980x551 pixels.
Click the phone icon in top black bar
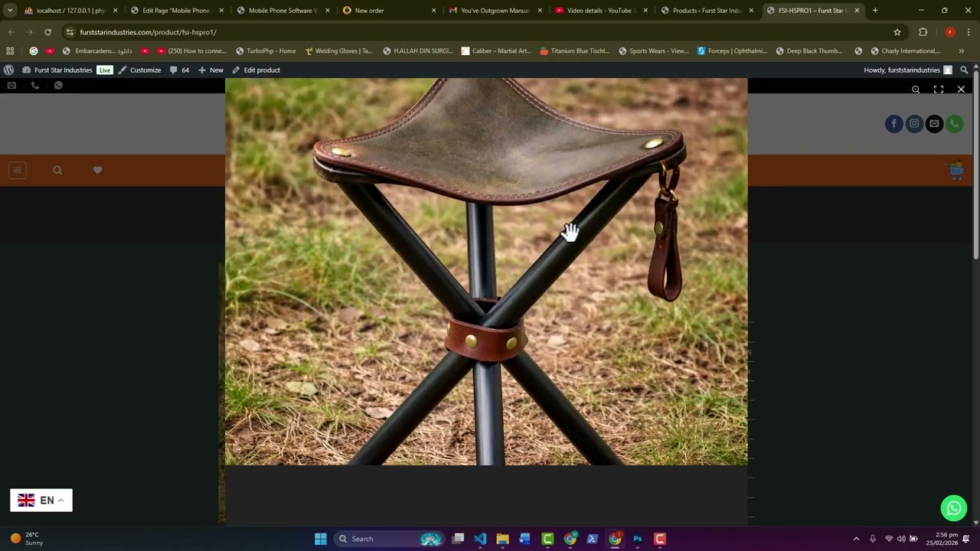(x=34, y=86)
